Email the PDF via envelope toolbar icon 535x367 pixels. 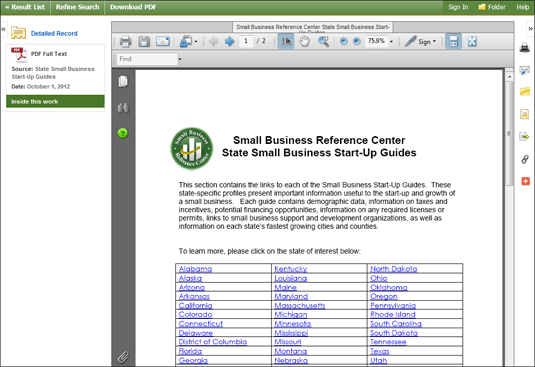click(163, 41)
